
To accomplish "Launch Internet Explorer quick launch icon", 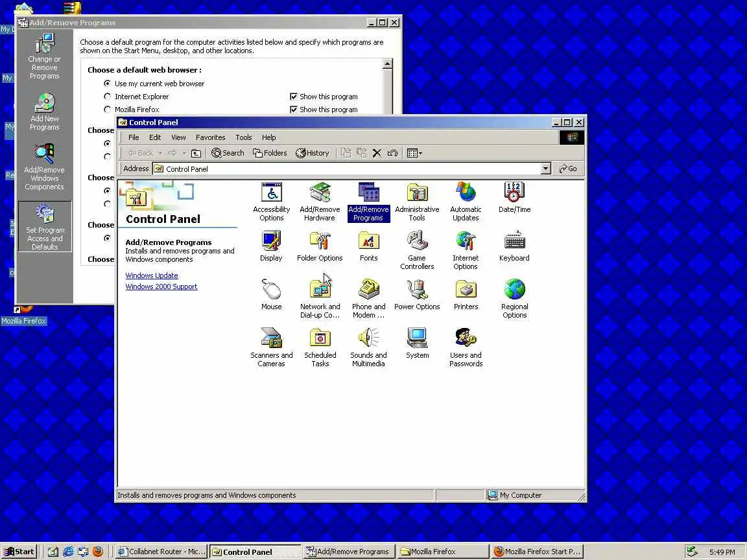I will (68, 552).
